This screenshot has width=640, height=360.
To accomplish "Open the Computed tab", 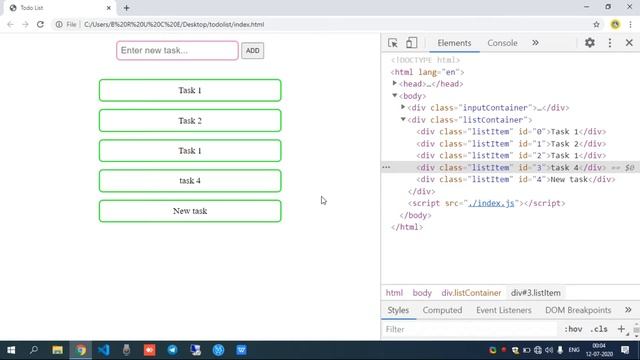I will pyautogui.click(x=442, y=310).
